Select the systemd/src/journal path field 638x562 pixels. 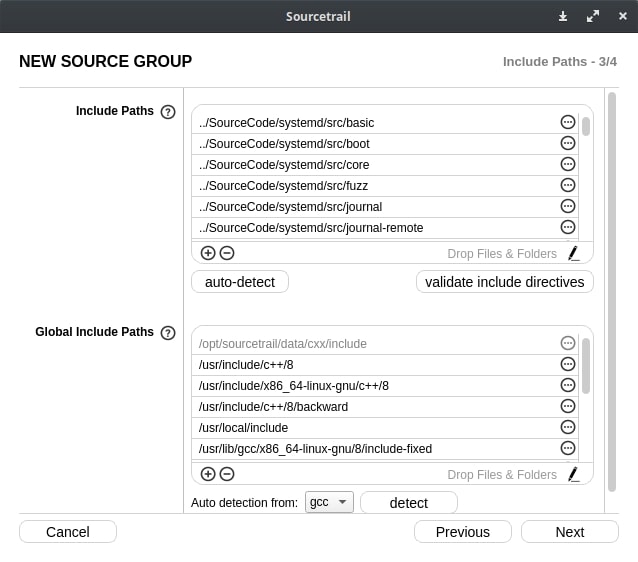pyautogui.click(x=375, y=207)
